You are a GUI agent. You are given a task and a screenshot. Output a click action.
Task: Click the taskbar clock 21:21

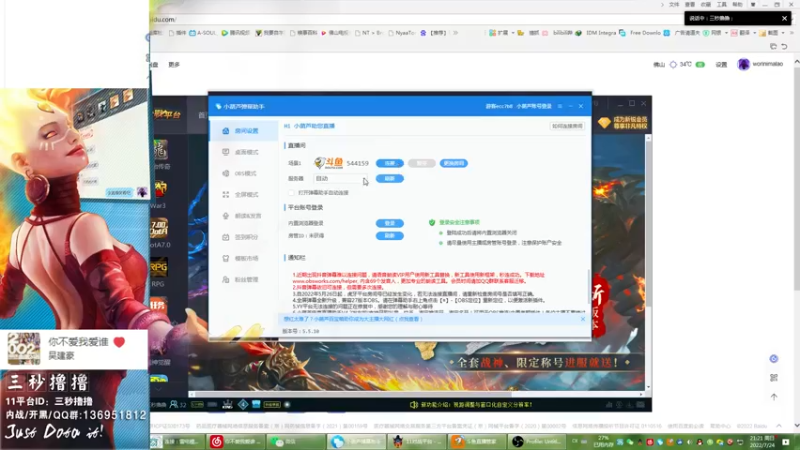point(761,441)
